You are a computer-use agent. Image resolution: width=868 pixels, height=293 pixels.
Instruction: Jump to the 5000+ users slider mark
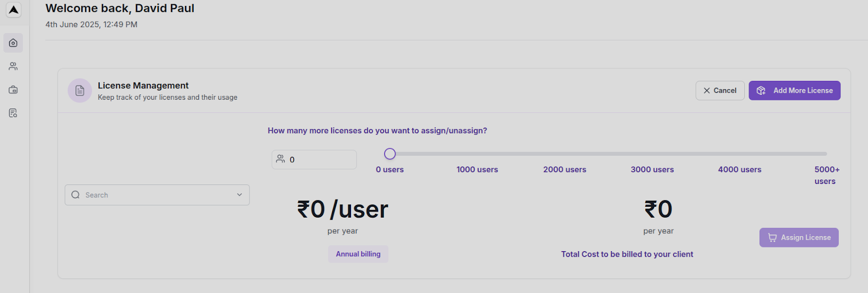pyautogui.click(x=826, y=154)
